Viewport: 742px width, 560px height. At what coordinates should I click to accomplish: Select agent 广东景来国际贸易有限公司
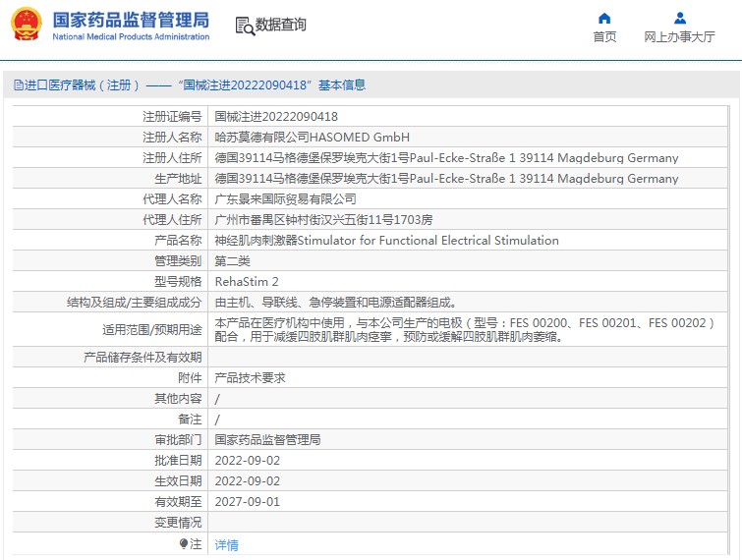(285, 199)
